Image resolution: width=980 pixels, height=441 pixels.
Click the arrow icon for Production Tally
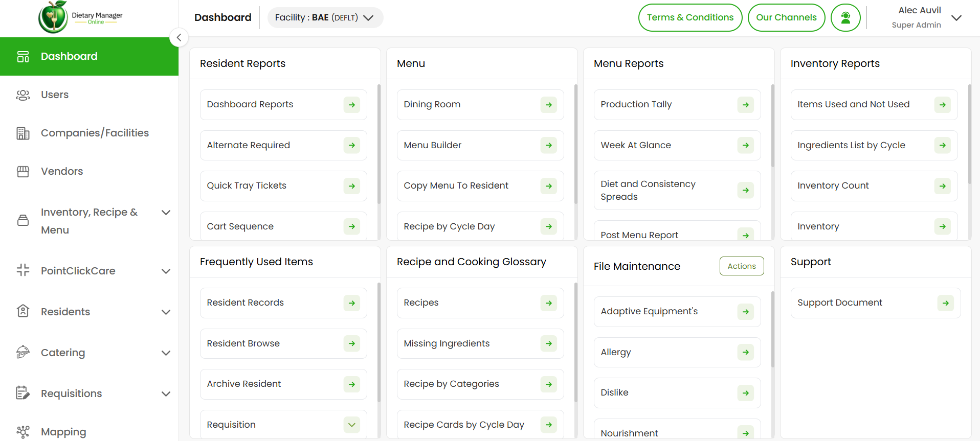[x=745, y=105]
